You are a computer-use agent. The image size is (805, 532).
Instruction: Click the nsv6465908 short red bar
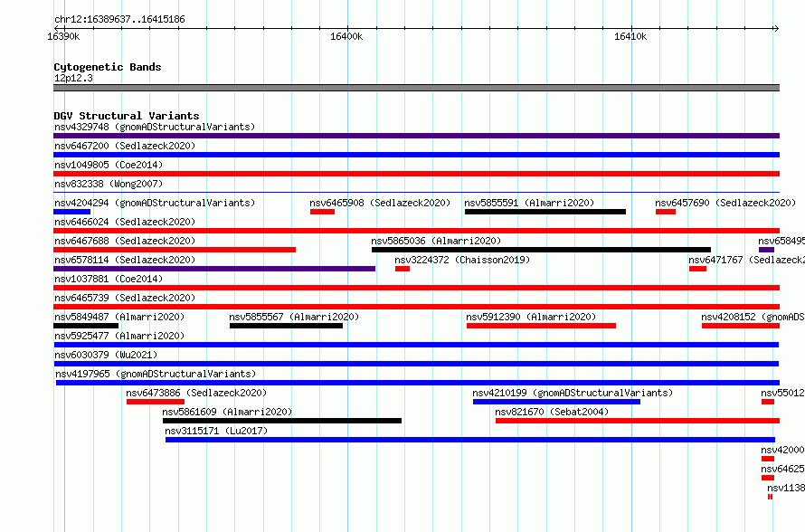point(322,212)
